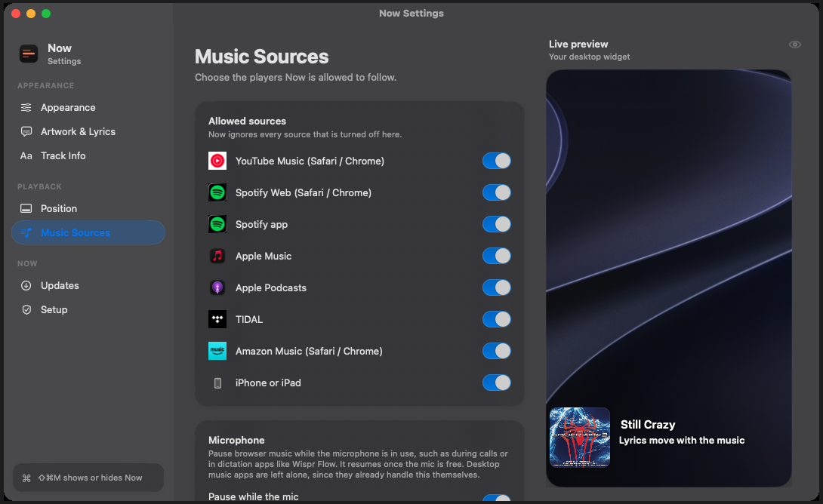
Task: Click the Microphone section heading
Action: (x=236, y=441)
